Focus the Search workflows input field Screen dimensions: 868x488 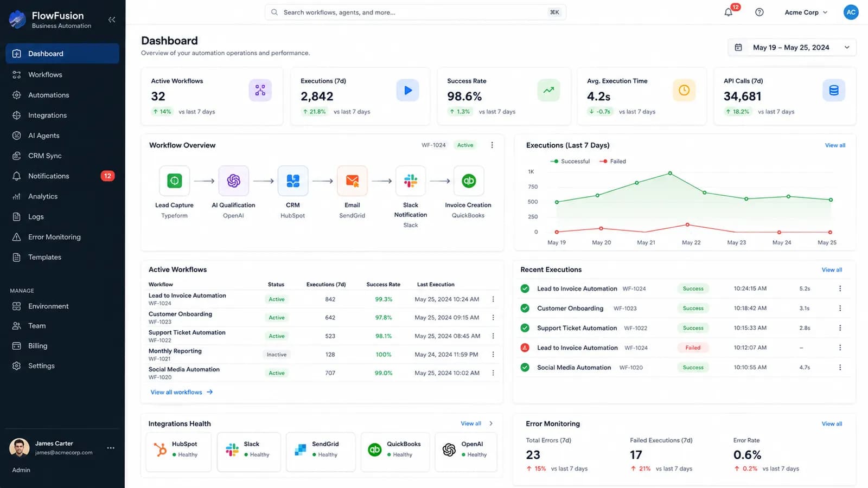(415, 12)
